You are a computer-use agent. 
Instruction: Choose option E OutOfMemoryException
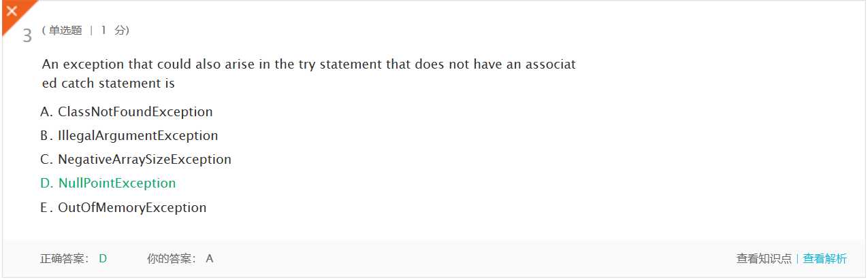pyautogui.click(x=123, y=207)
